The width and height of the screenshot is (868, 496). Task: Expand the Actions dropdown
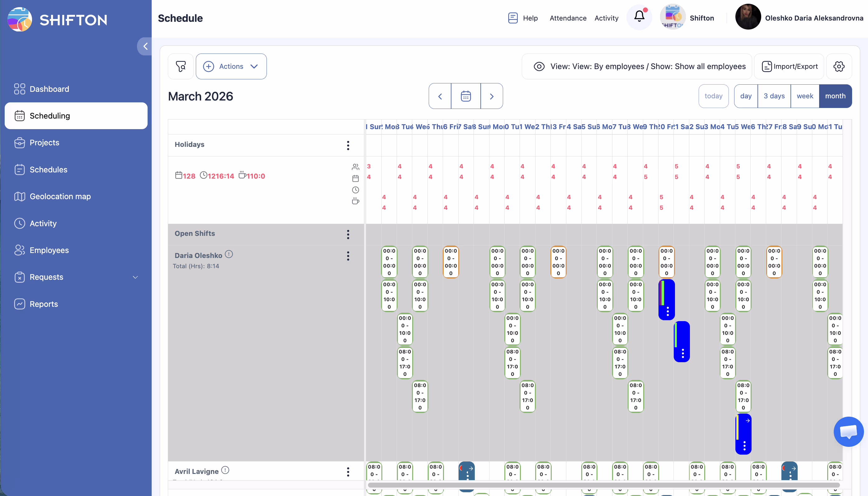(x=231, y=66)
